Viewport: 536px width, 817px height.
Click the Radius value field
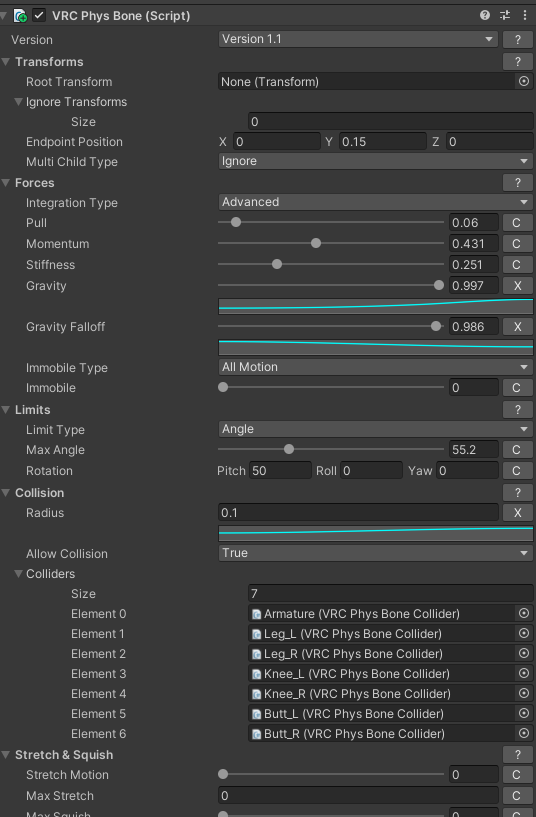click(358, 513)
